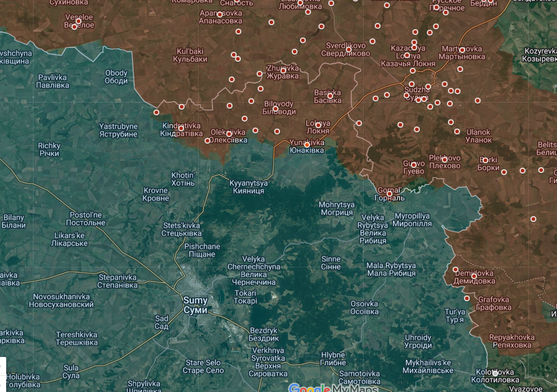Screen dimensions: 557x392
Task: Select the marker just left of Oleksiivka text
Action: coord(207,141)
